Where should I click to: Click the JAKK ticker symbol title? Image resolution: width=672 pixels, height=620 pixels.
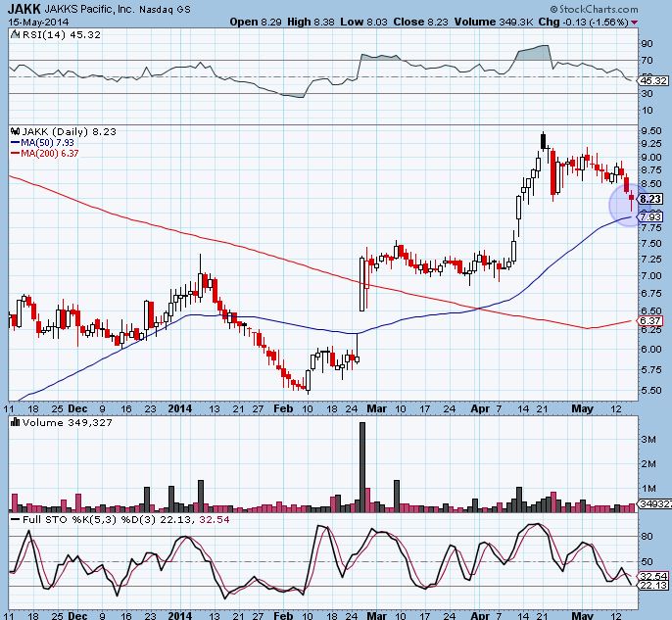pos(24,9)
